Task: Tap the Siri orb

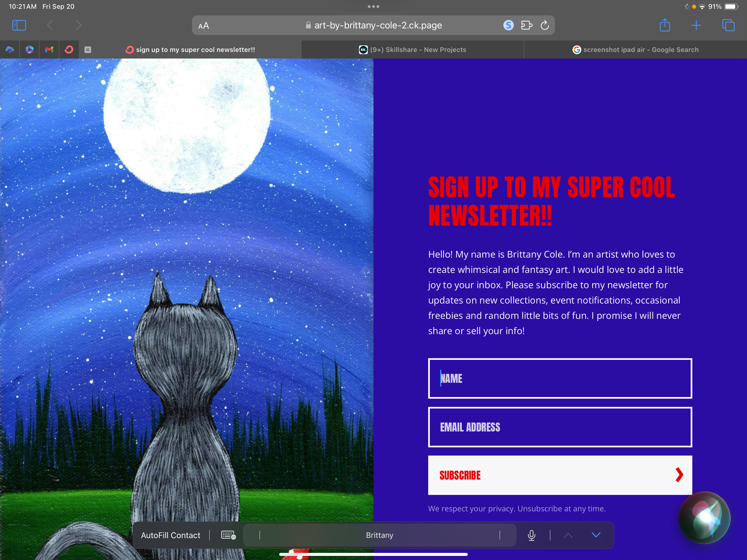Action: [x=704, y=517]
